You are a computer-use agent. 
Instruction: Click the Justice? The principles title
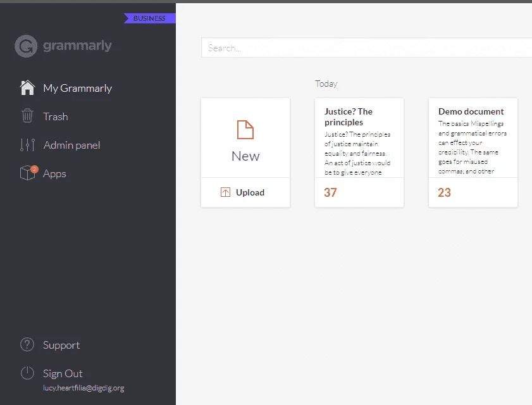(349, 117)
